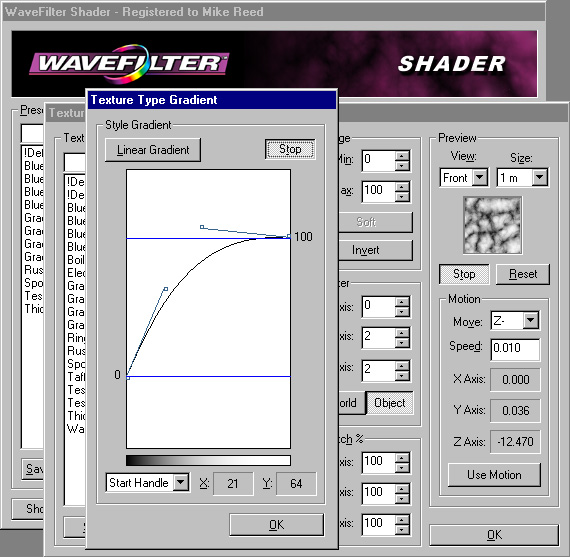This screenshot has width=570, height=557.
Task: Select the Wa entry in the texture list
Action: coord(76,429)
